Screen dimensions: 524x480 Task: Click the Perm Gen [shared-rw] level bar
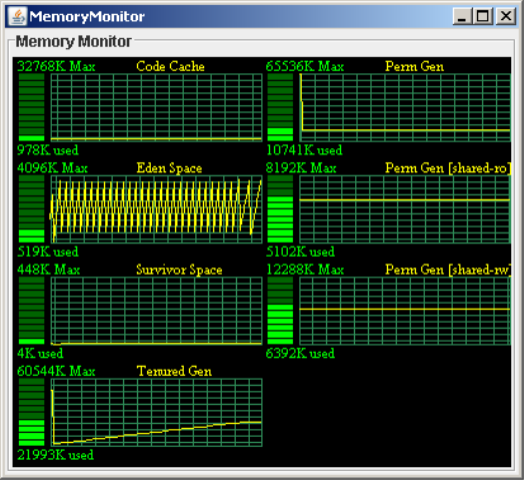click(280, 311)
